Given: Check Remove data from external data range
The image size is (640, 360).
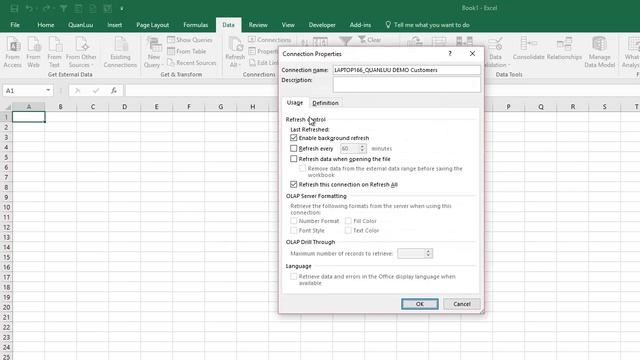Looking at the screenshot, I should [302, 169].
